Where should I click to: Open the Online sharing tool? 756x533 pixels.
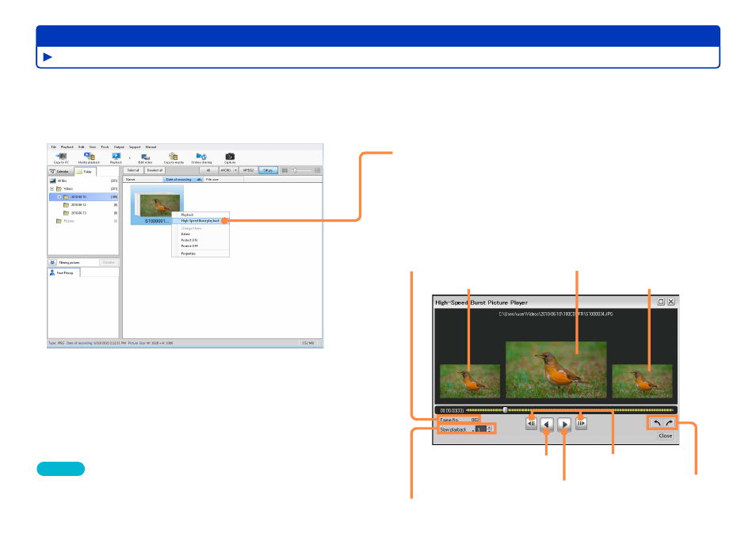(x=201, y=156)
